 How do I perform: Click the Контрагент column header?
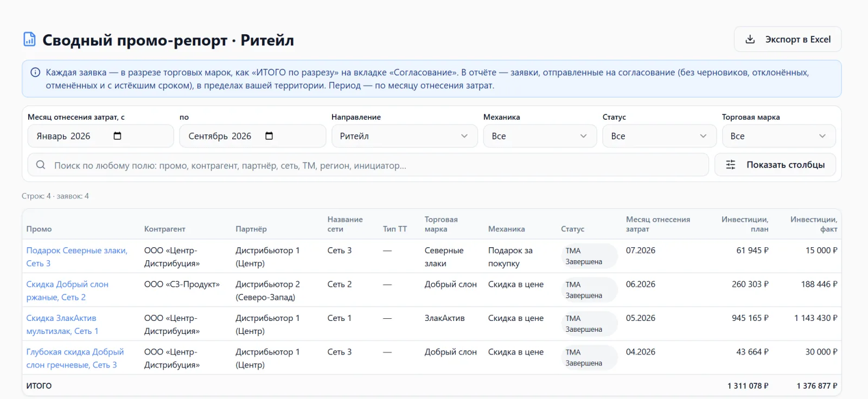pyautogui.click(x=165, y=229)
